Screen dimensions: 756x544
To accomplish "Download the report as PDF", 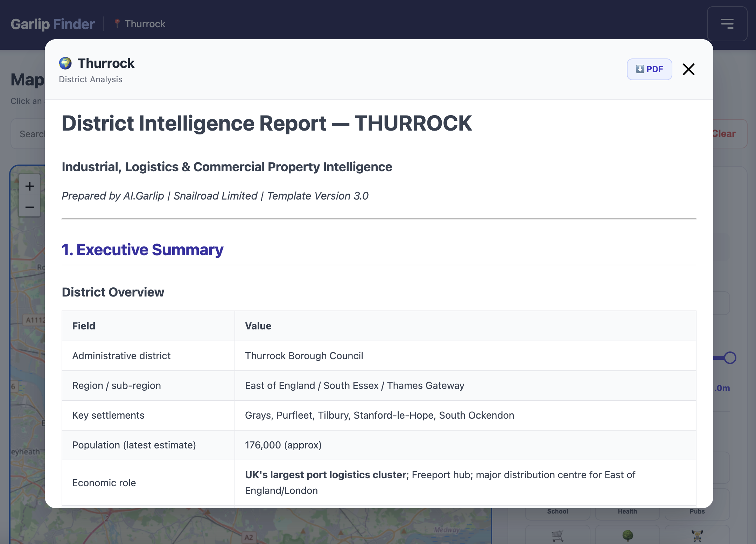I will tap(649, 69).
